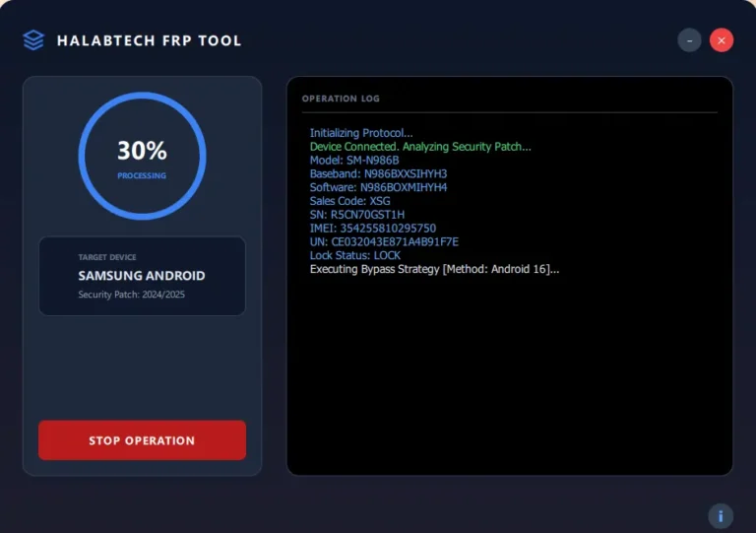This screenshot has width=756, height=533.
Task: Select the SAMSUNG ANDROID device name
Action: point(142,276)
